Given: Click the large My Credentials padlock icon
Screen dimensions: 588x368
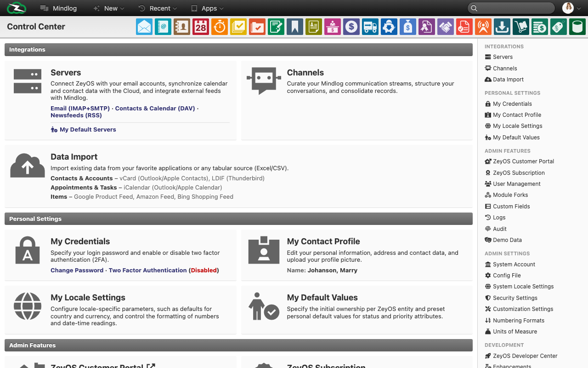Looking at the screenshot, I should 28,250.
